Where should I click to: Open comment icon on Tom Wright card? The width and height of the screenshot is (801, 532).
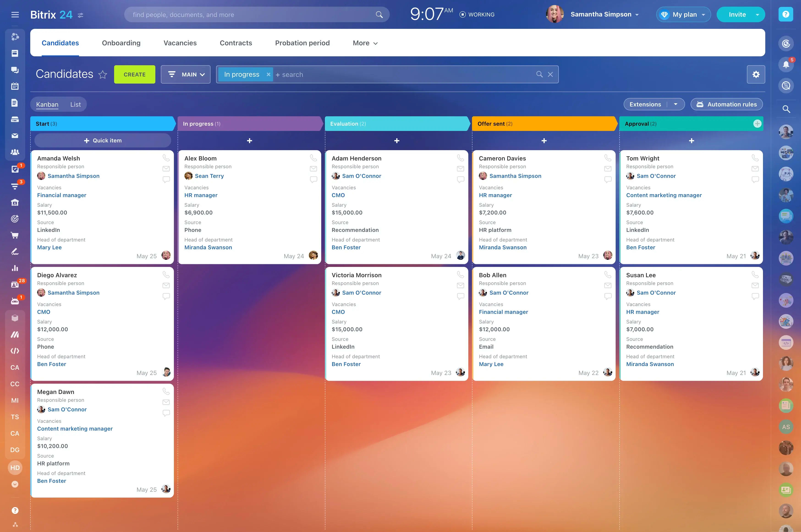pyautogui.click(x=755, y=179)
